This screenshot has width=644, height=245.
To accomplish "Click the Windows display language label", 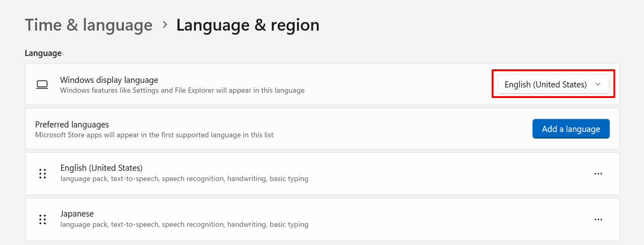I will pyautogui.click(x=109, y=80).
